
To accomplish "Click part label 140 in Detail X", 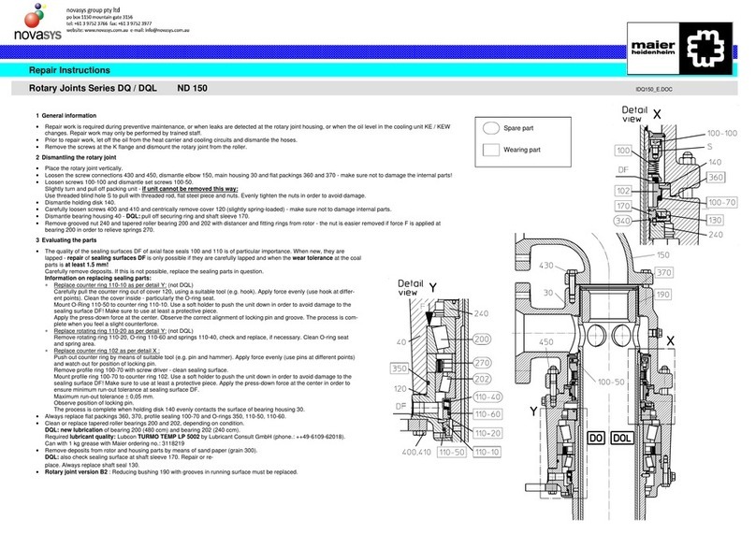I will (x=715, y=163).
